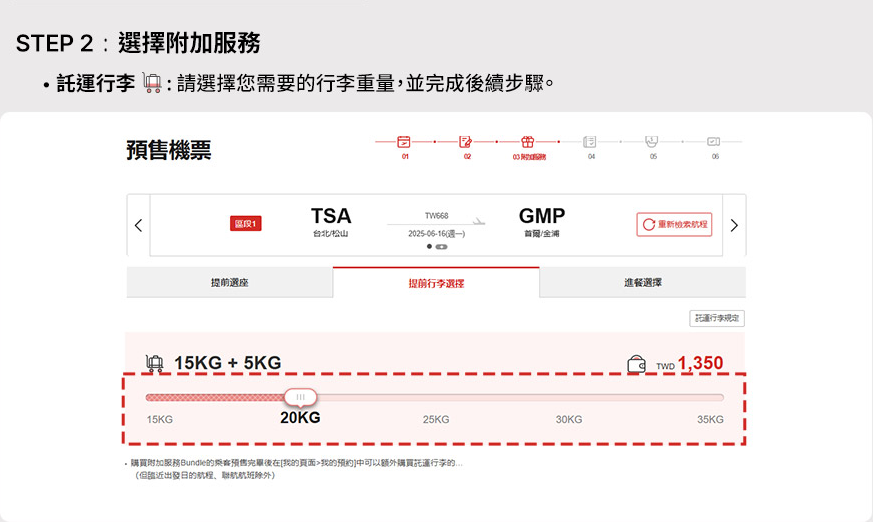Click the luggage cart icon beside 15KG + 5KG

pos(155,363)
